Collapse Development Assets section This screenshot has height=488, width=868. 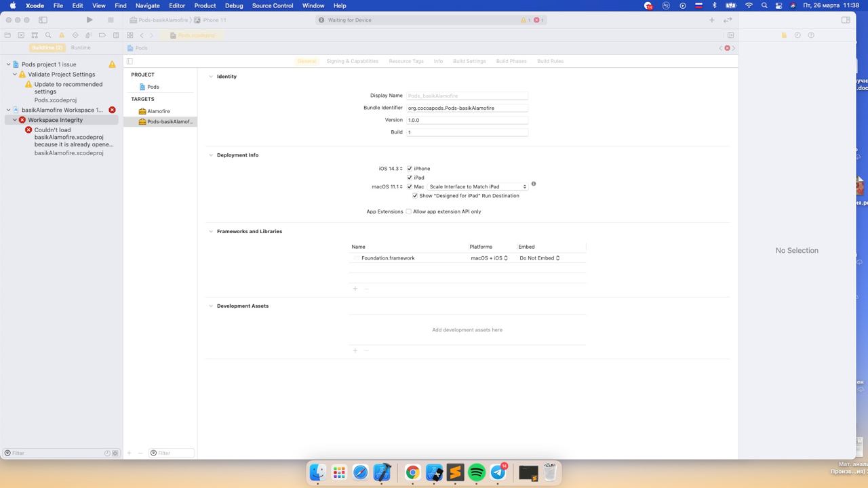(211, 306)
